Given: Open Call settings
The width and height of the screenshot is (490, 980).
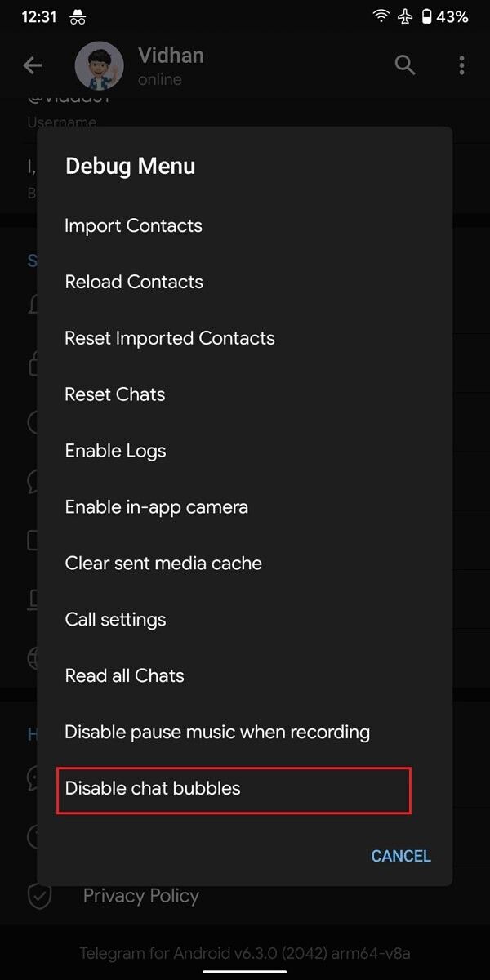Looking at the screenshot, I should point(115,620).
